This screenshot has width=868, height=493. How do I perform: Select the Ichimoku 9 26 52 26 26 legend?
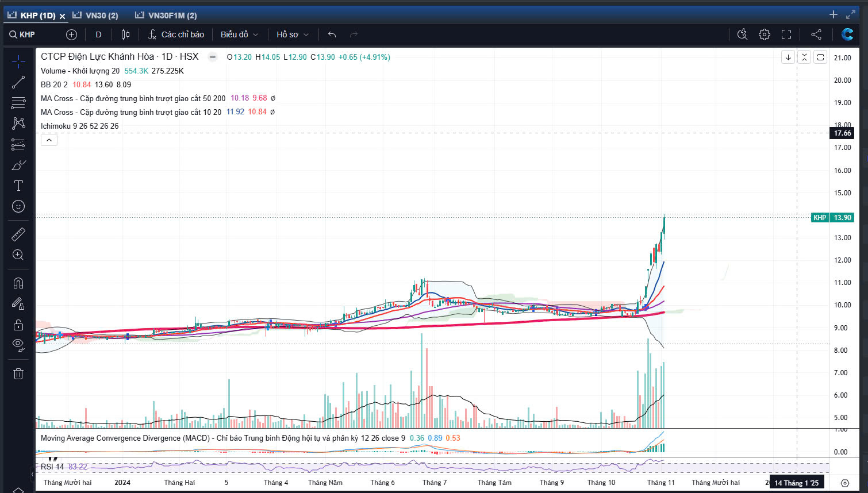coord(80,126)
